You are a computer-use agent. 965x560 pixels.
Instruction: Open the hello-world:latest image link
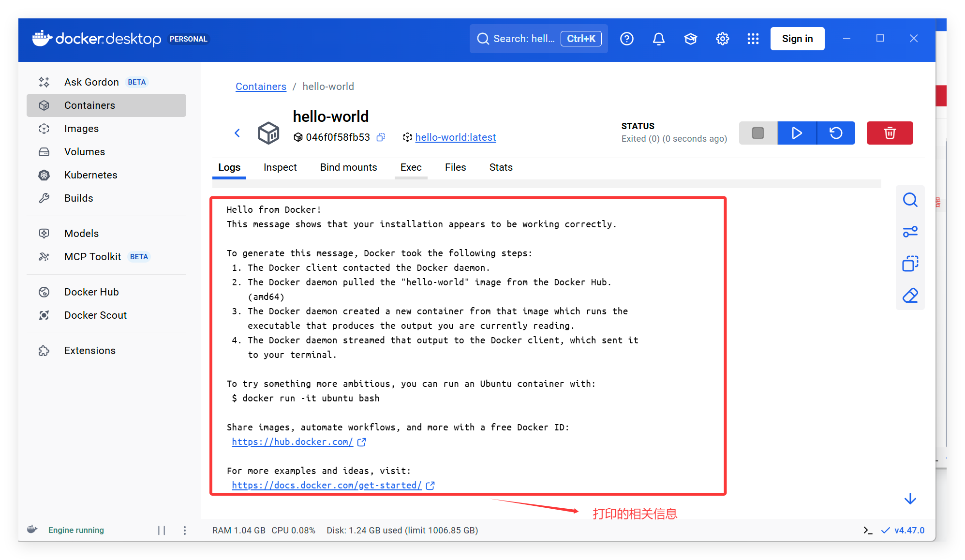(x=455, y=137)
